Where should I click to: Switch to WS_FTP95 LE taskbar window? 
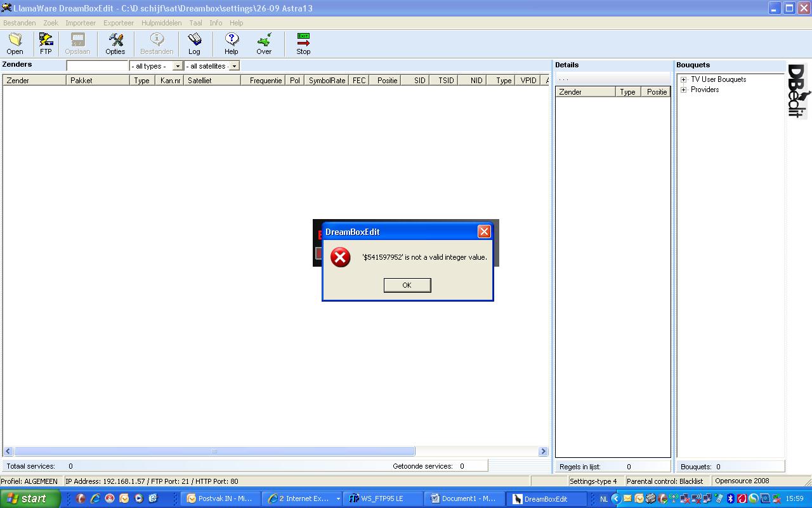pyautogui.click(x=383, y=498)
